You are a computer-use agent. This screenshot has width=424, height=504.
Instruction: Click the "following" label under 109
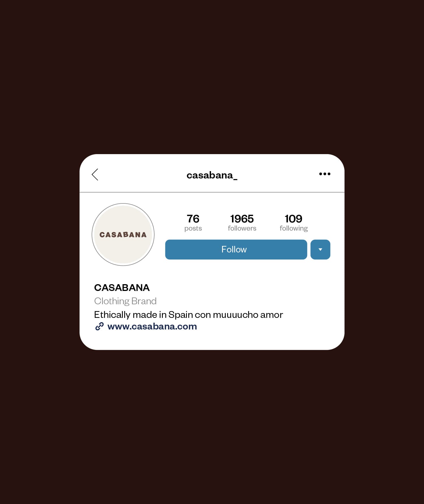pos(294,229)
